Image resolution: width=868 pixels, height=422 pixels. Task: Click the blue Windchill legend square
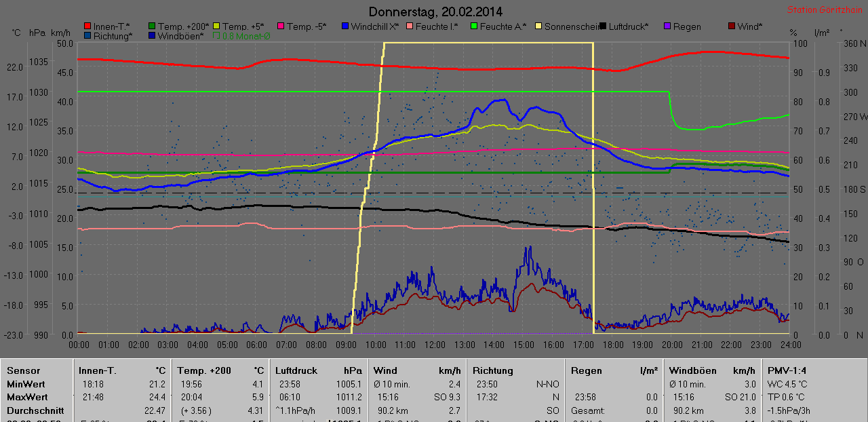[345, 26]
